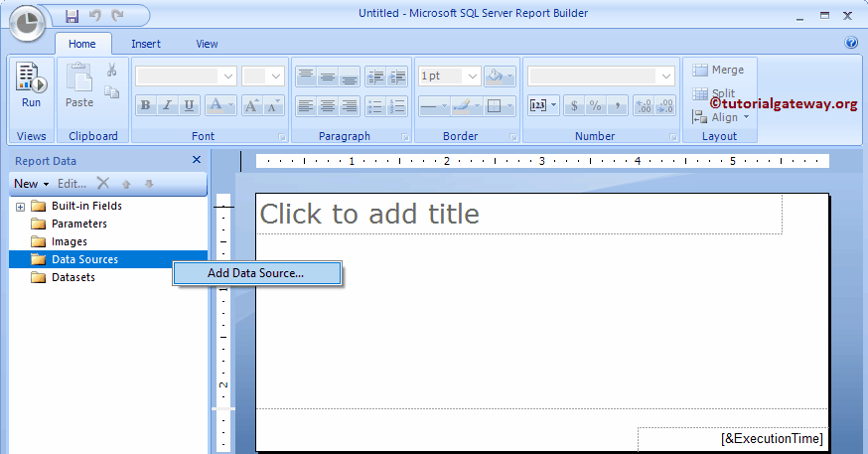Click the numbered list icon
Image resolution: width=868 pixels, height=454 pixels.
coord(397,105)
